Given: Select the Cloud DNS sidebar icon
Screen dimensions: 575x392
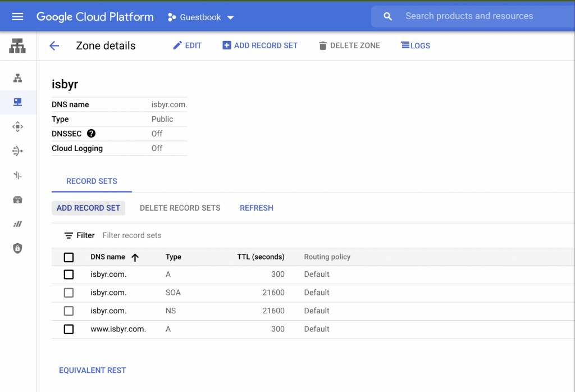Looking at the screenshot, I should [x=17, y=102].
